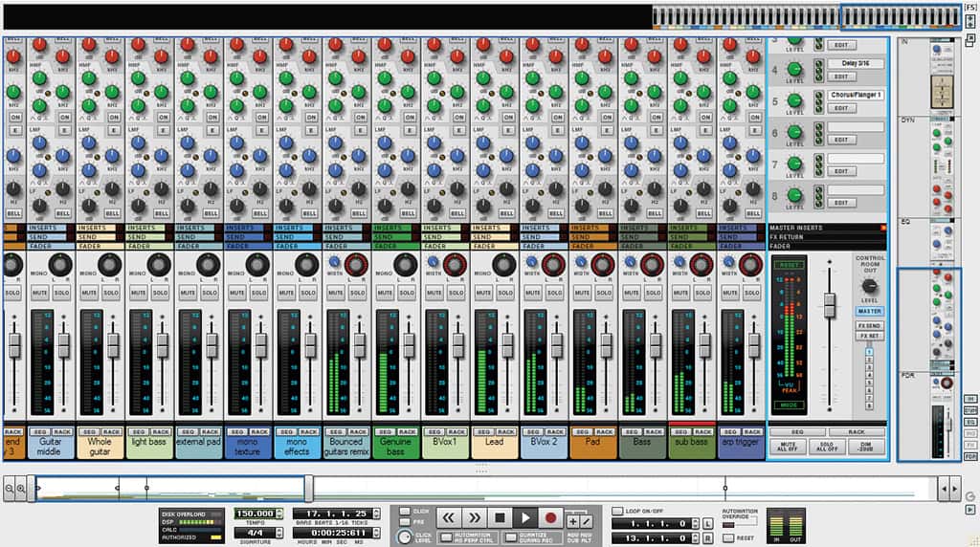The height and width of the screenshot is (547, 980).
Task: Click the detach mixer window icon
Action: click(x=970, y=40)
